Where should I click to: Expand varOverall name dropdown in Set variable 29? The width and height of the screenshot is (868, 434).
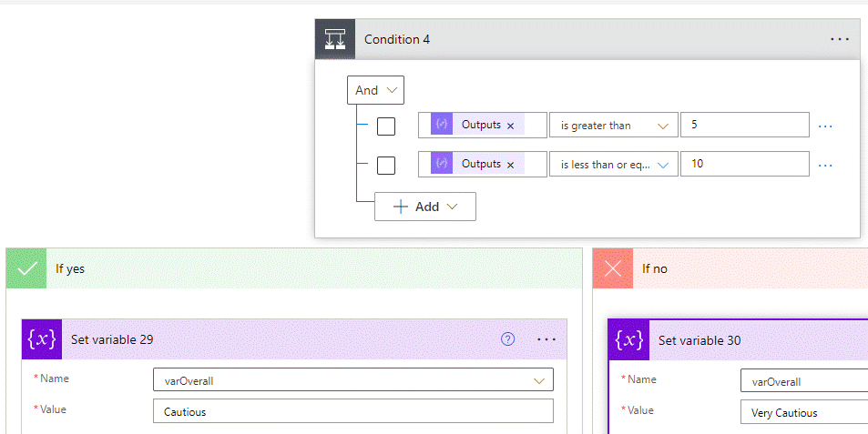click(537, 381)
